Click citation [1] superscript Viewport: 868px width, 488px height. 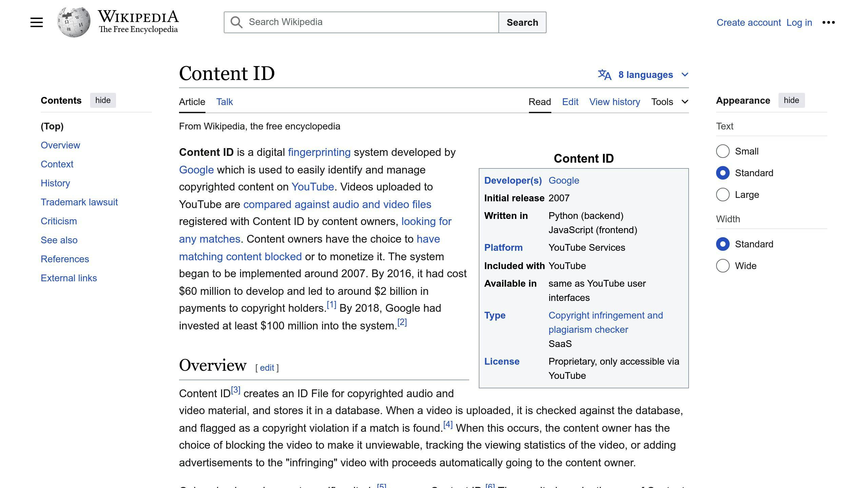tap(331, 305)
